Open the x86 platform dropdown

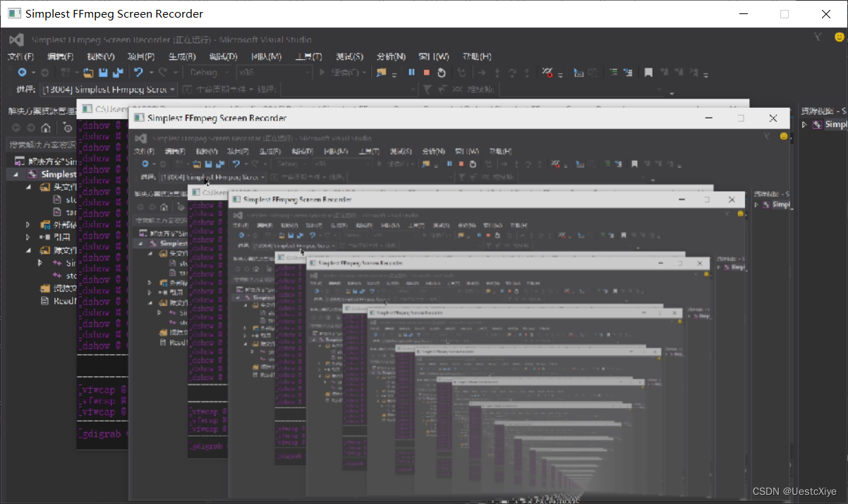coord(274,73)
